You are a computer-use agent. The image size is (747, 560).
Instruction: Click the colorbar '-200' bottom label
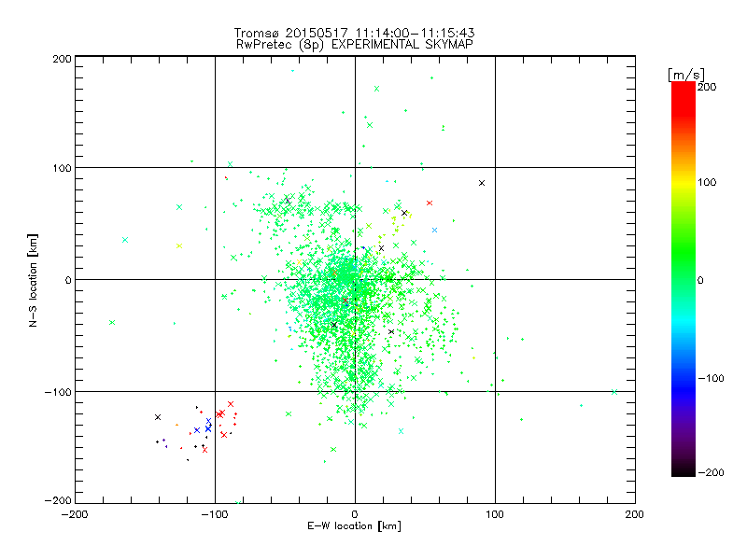coord(711,472)
